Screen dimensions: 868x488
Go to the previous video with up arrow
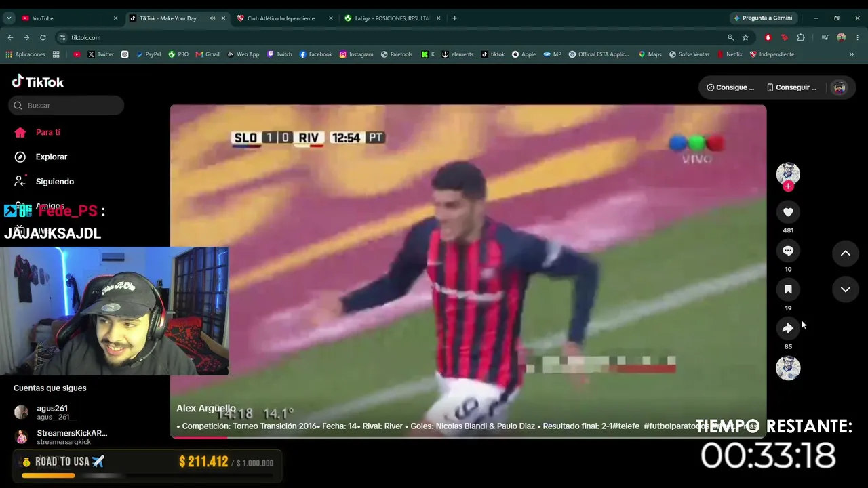tap(846, 253)
